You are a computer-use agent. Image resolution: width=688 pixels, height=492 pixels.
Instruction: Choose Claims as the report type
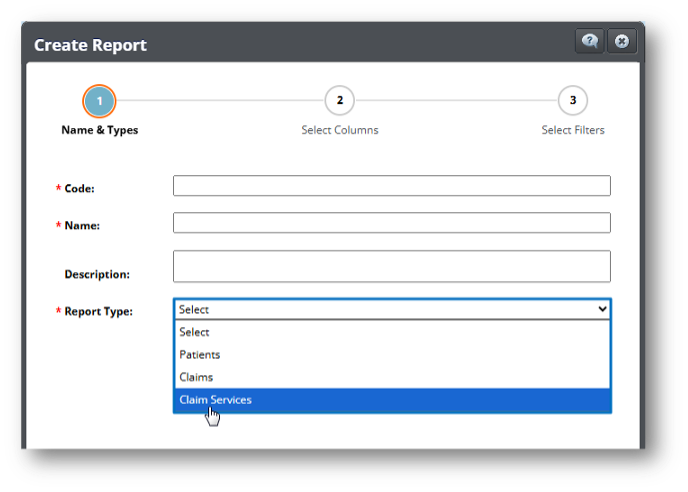pos(391,378)
